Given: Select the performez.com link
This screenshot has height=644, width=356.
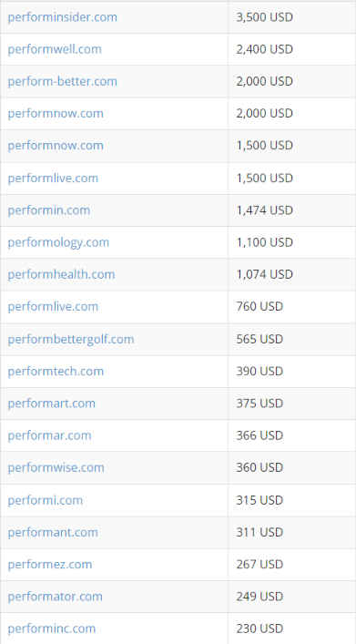Looking at the screenshot, I should click(x=50, y=565).
